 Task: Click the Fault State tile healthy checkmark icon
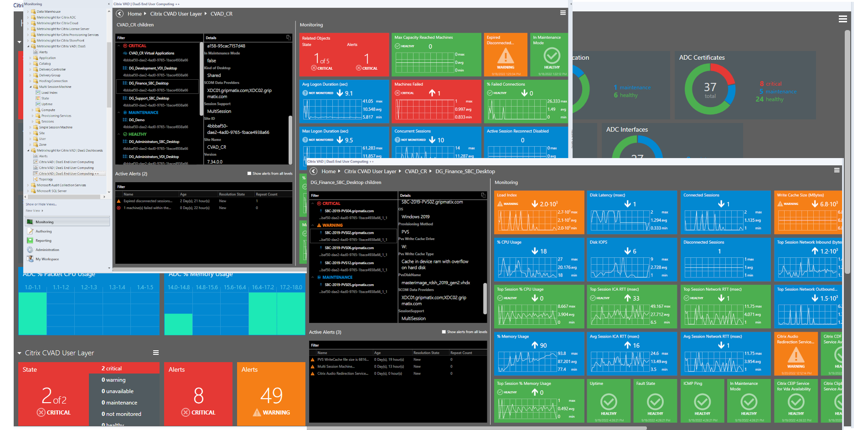click(x=655, y=402)
